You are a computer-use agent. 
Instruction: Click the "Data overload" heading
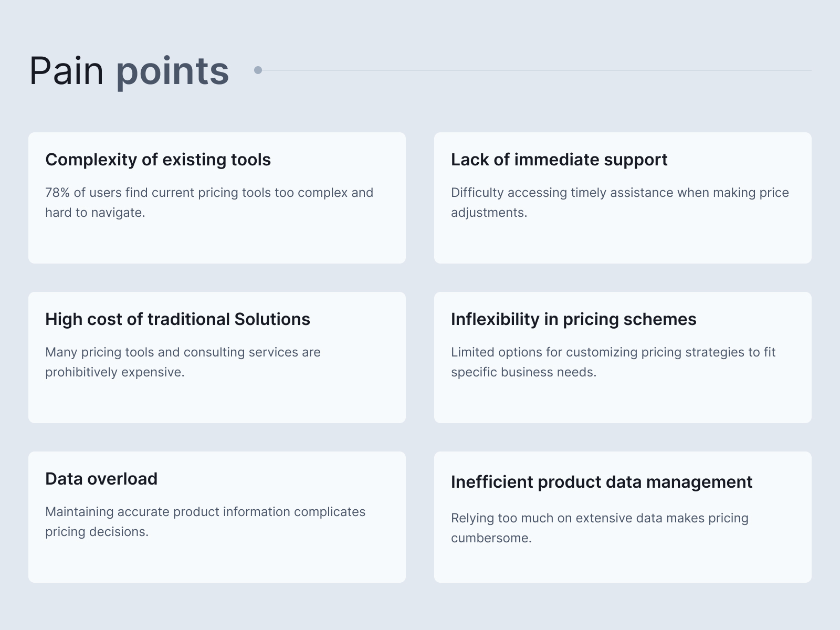[x=101, y=479]
